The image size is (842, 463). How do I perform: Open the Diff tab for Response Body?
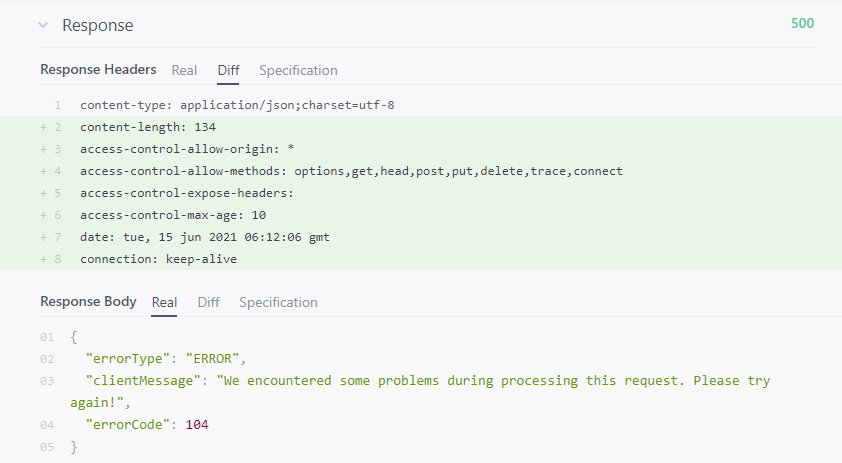click(208, 302)
